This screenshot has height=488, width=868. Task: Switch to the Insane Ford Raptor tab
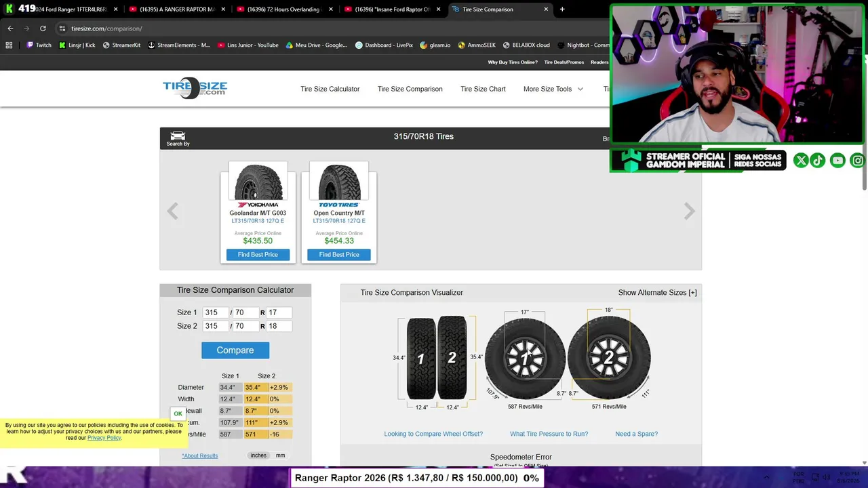point(392,9)
